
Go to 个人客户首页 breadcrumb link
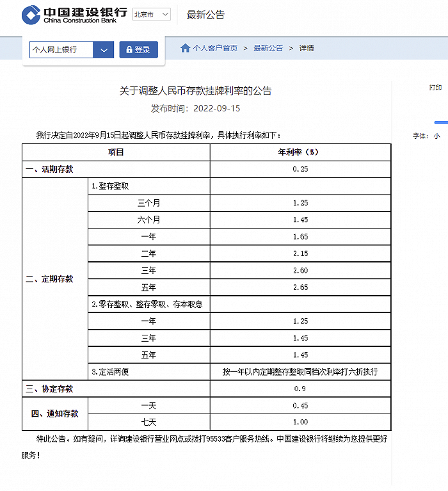click(x=215, y=48)
